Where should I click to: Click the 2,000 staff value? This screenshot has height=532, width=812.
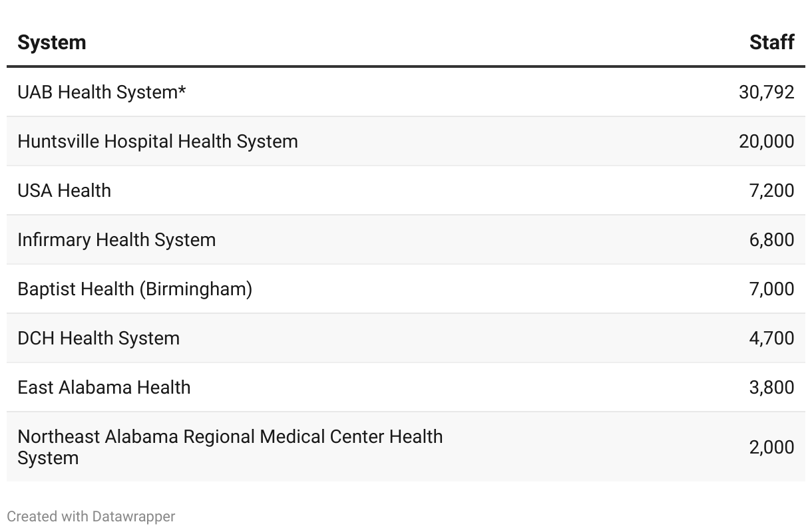[x=771, y=447]
